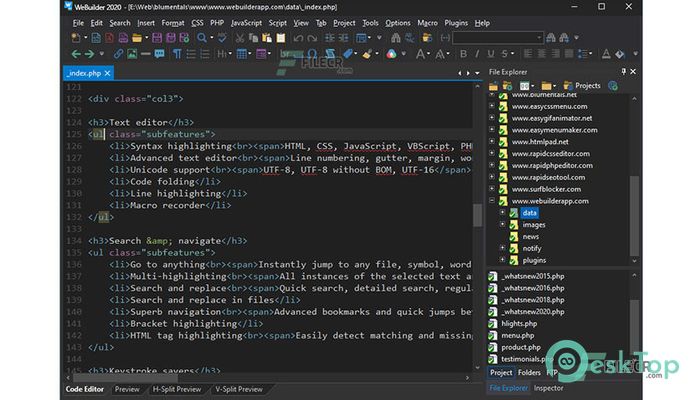Insert paragraph with pilcrow icon
The height and width of the screenshot is (400, 700).
click(177, 54)
